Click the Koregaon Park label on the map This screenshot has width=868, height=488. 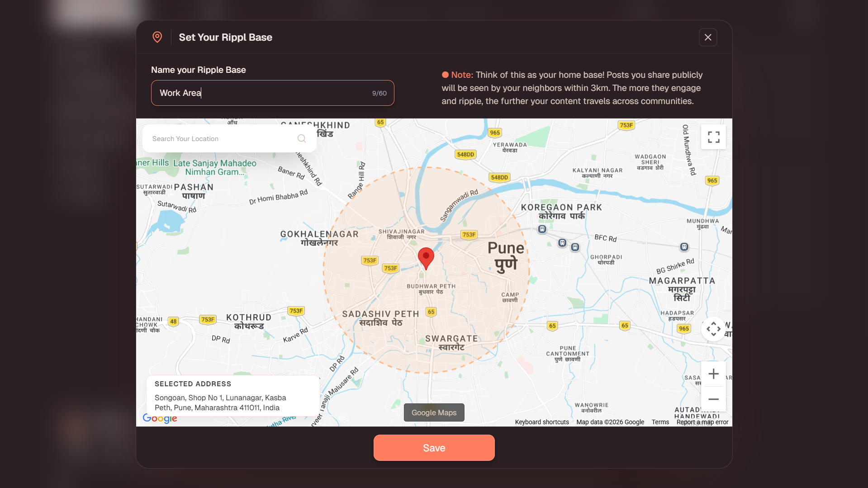tap(561, 211)
